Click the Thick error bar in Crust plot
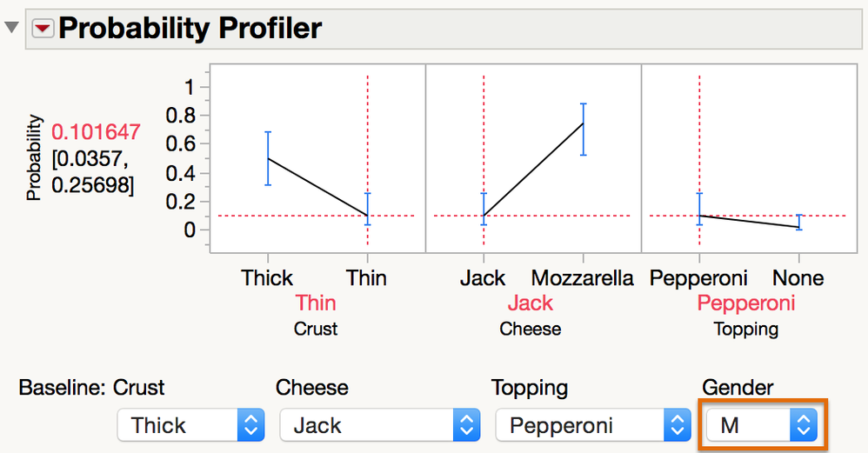The width and height of the screenshot is (868, 453). click(x=268, y=158)
